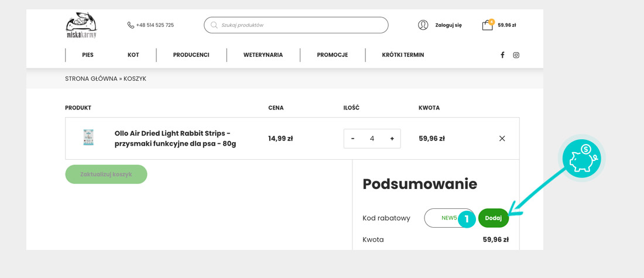The image size is (644, 278).
Task: Remove product with the X icon
Action: click(x=502, y=139)
